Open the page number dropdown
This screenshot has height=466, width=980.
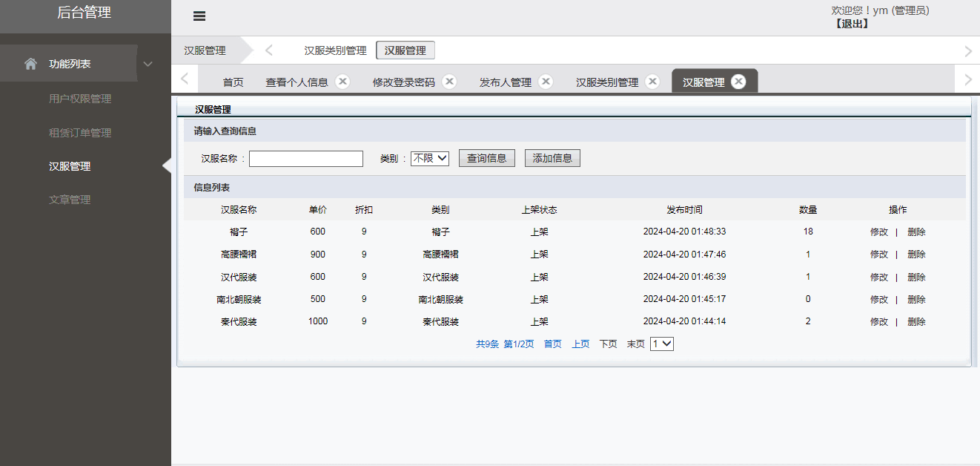pyautogui.click(x=661, y=344)
